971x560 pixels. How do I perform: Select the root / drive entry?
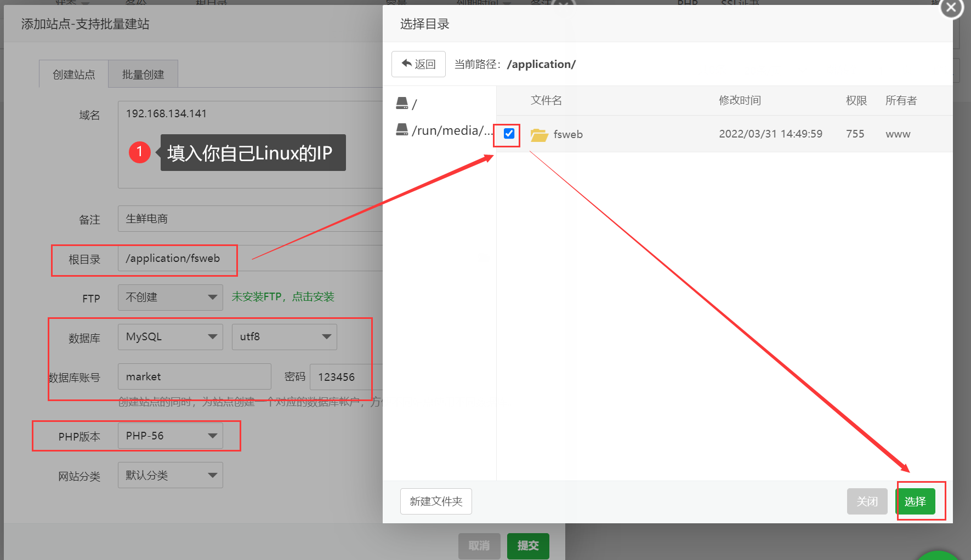407,103
